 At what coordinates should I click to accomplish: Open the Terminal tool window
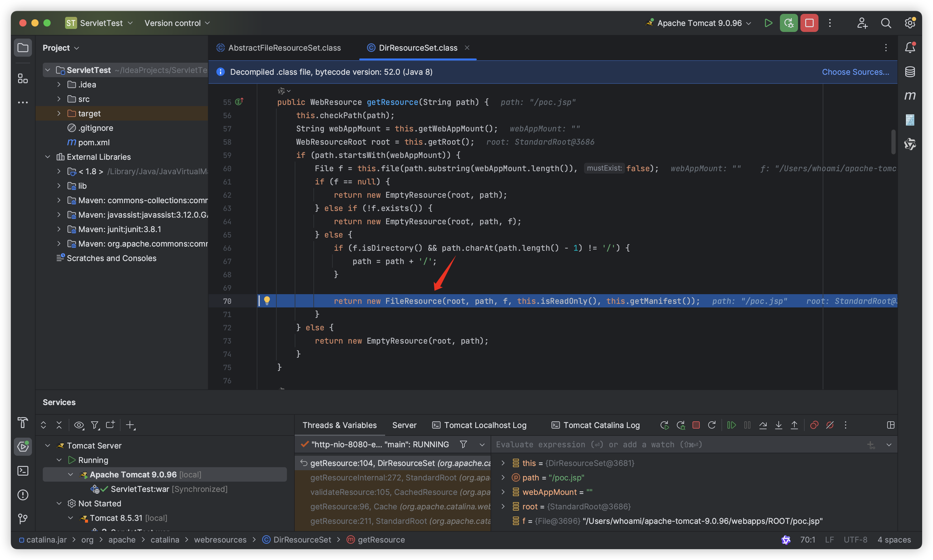coord(23,470)
